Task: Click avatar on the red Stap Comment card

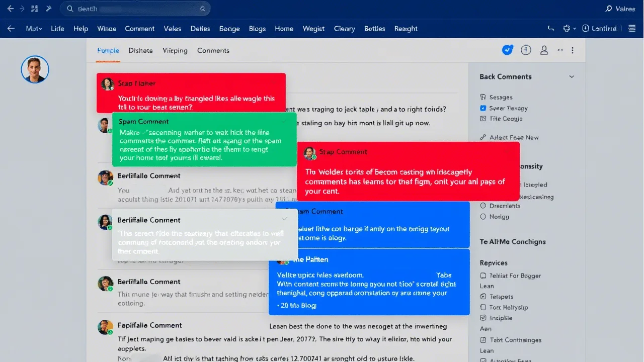Action: pos(310,153)
